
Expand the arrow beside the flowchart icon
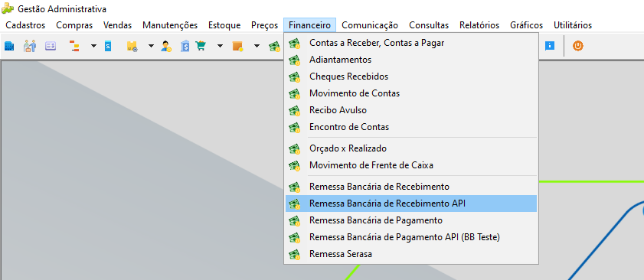pos(93,46)
